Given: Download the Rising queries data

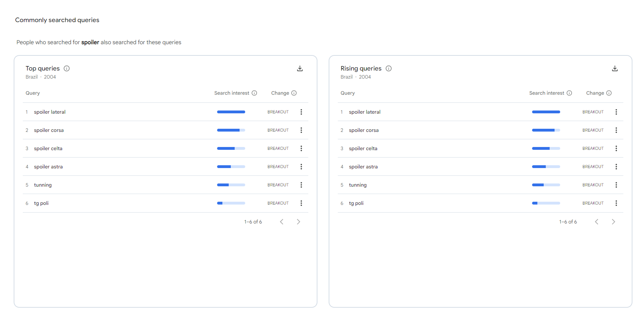Looking at the screenshot, I should tap(615, 68).
